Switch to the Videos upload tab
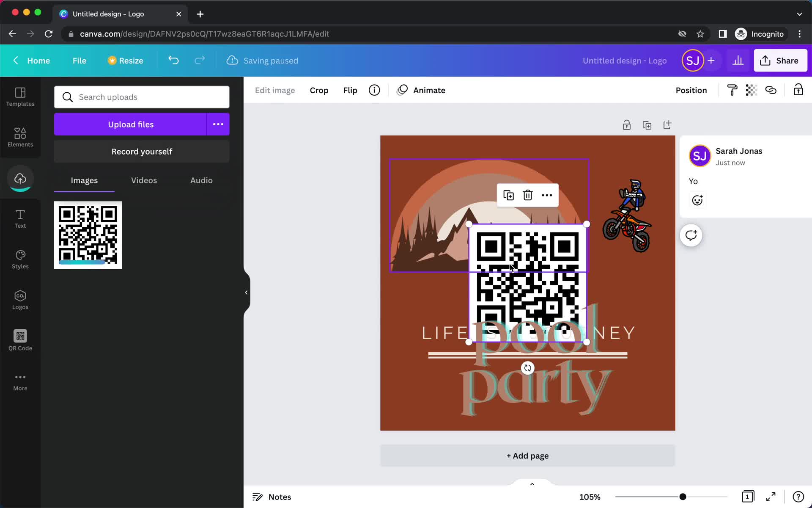Viewport: 812px width, 508px height. point(143,180)
